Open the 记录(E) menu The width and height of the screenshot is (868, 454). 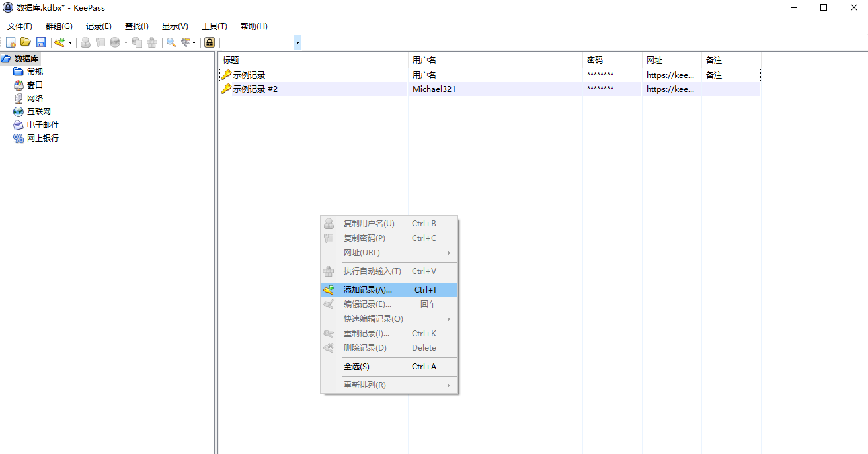99,26
